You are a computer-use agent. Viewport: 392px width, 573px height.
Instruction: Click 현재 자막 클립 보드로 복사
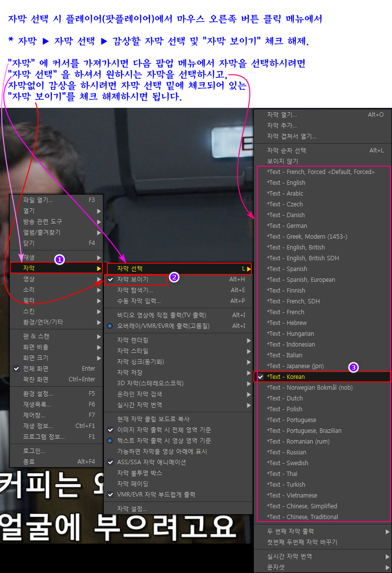pyautogui.click(x=178, y=419)
